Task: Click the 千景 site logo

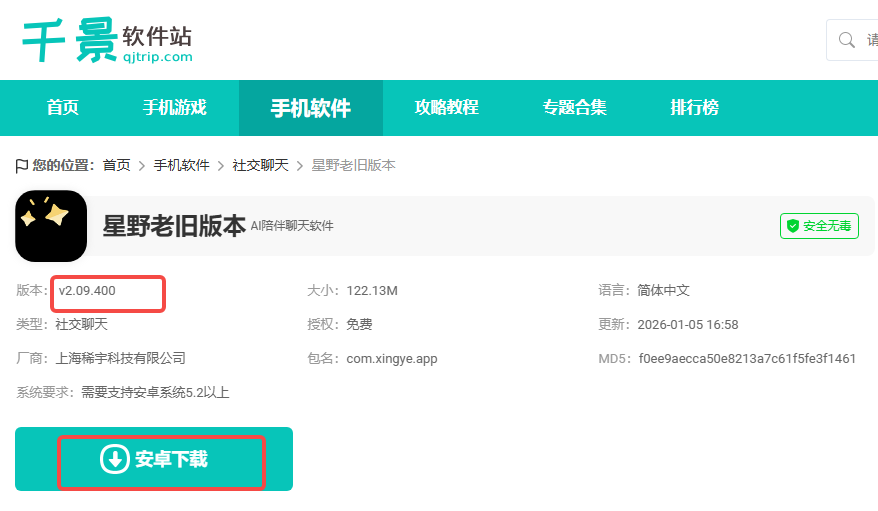Action: 106,40
